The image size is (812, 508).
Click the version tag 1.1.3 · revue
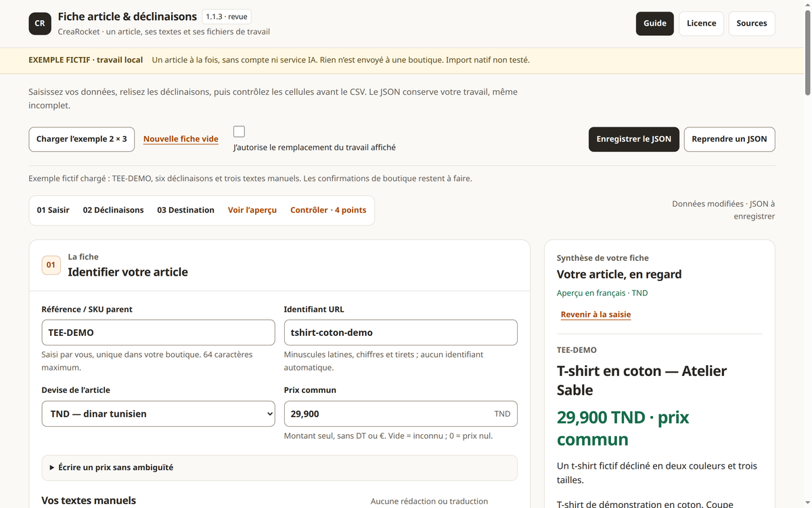[x=227, y=17]
